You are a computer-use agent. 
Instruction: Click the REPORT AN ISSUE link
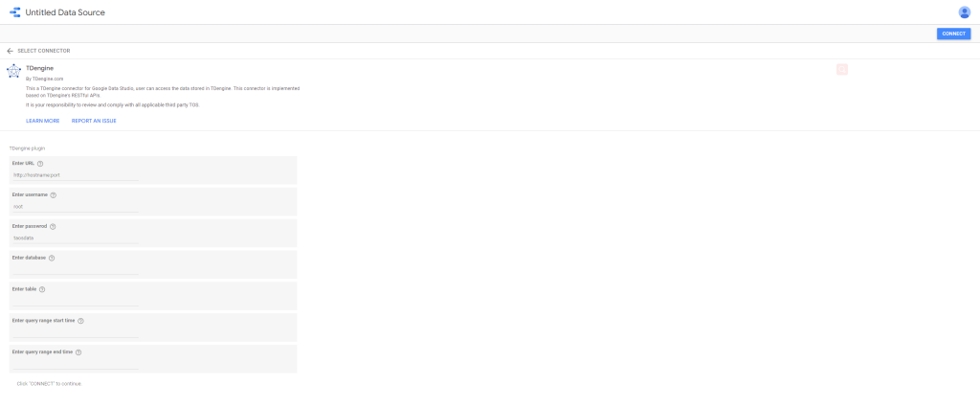(94, 121)
